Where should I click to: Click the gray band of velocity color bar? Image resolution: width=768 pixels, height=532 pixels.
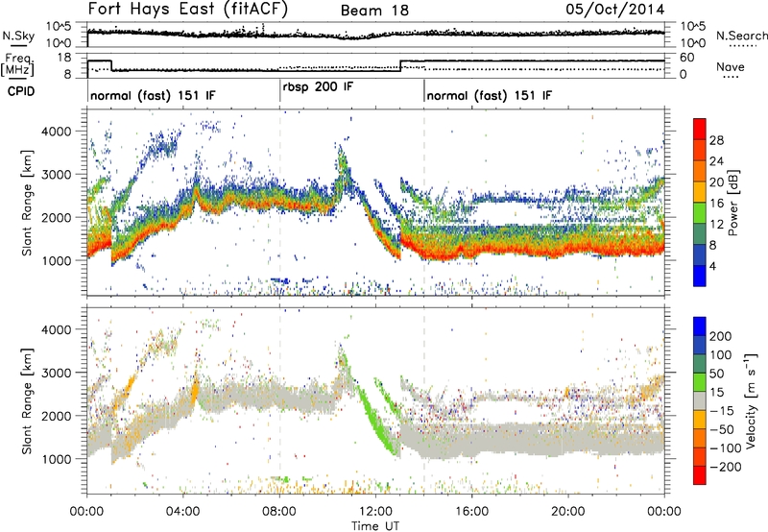(699, 401)
